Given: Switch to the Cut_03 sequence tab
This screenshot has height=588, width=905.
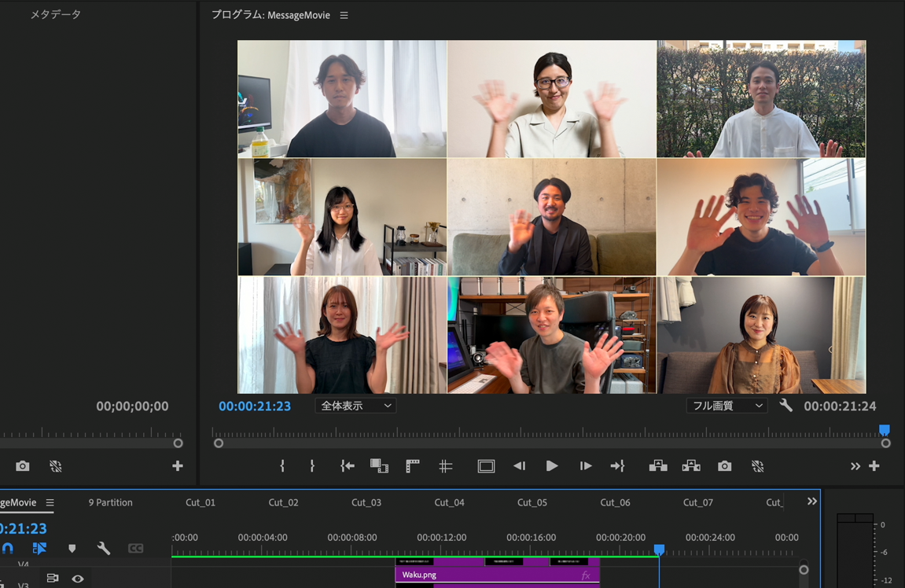Looking at the screenshot, I should [x=366, y=502].
